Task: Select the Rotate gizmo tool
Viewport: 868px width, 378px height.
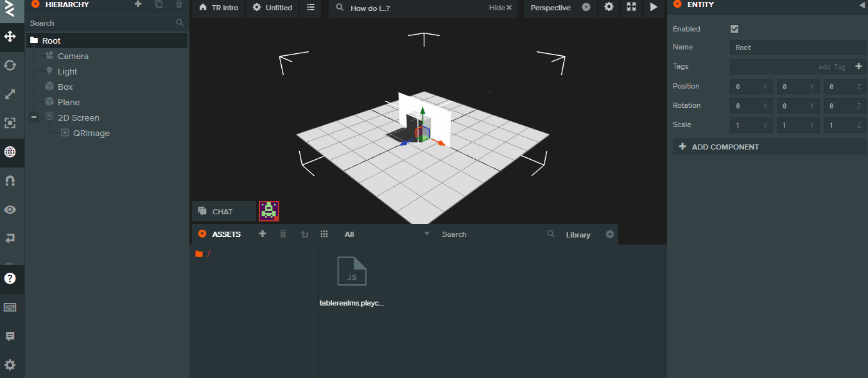Action: [10, 65]
